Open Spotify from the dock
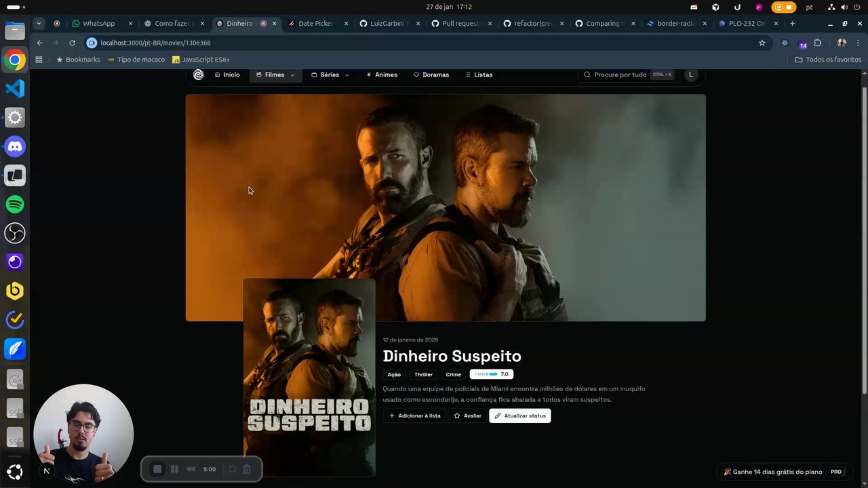The height and width of the screenshot is (488, 868). (15, 204)
